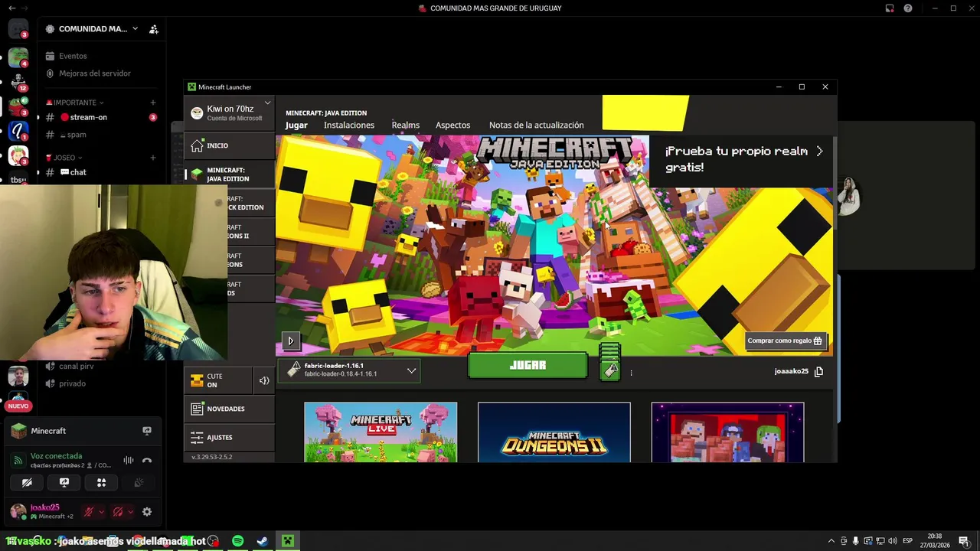Copy the joaaako25 username icon
Image resolution: width=980 pixels, height=551 pixels.
coord(818,371)
